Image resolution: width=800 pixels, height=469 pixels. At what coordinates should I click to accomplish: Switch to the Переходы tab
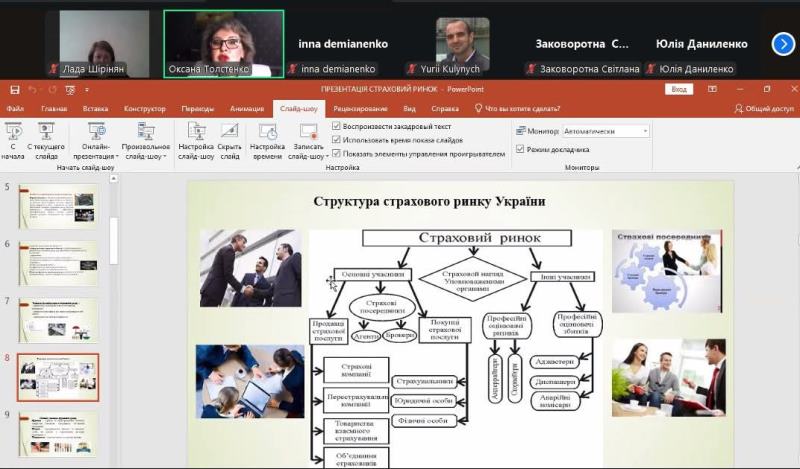tap(198, 109)
